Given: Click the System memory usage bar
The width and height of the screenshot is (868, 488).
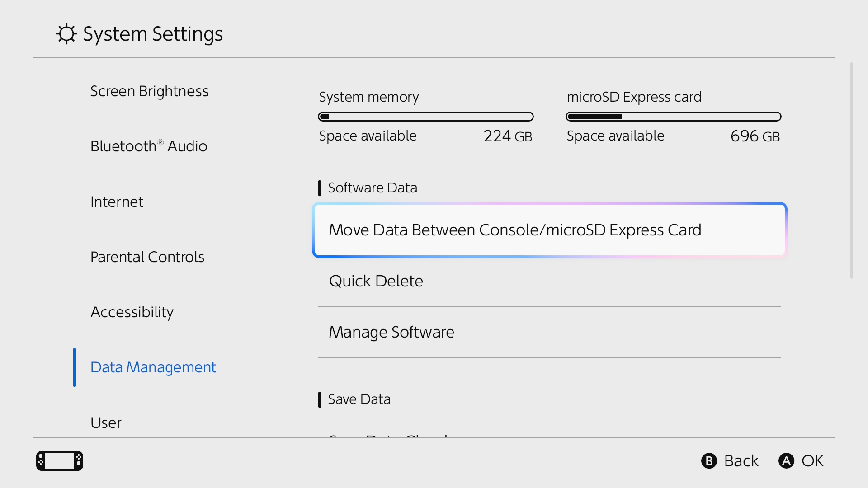Looking at the screenshot, I should tap(426, 117).
